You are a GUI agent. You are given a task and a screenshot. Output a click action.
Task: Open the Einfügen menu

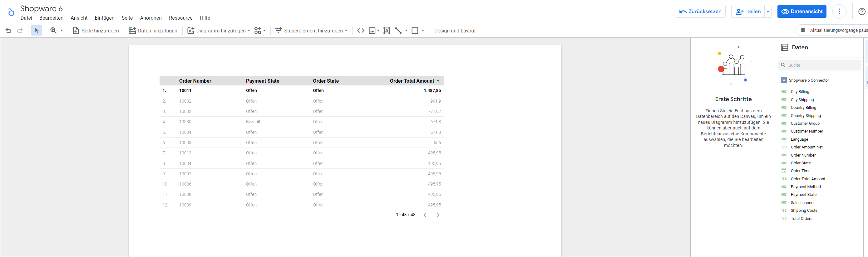pyautogui.click(x=105, y=18)
